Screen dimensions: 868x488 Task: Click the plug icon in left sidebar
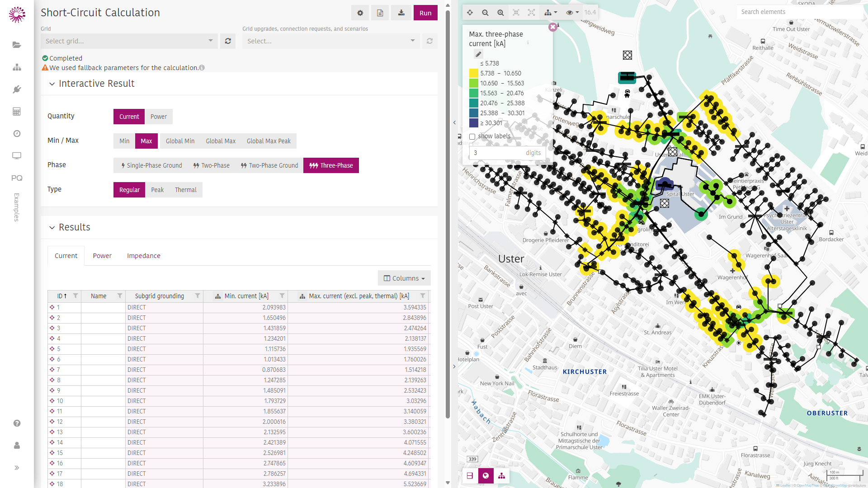click(17, 89)
